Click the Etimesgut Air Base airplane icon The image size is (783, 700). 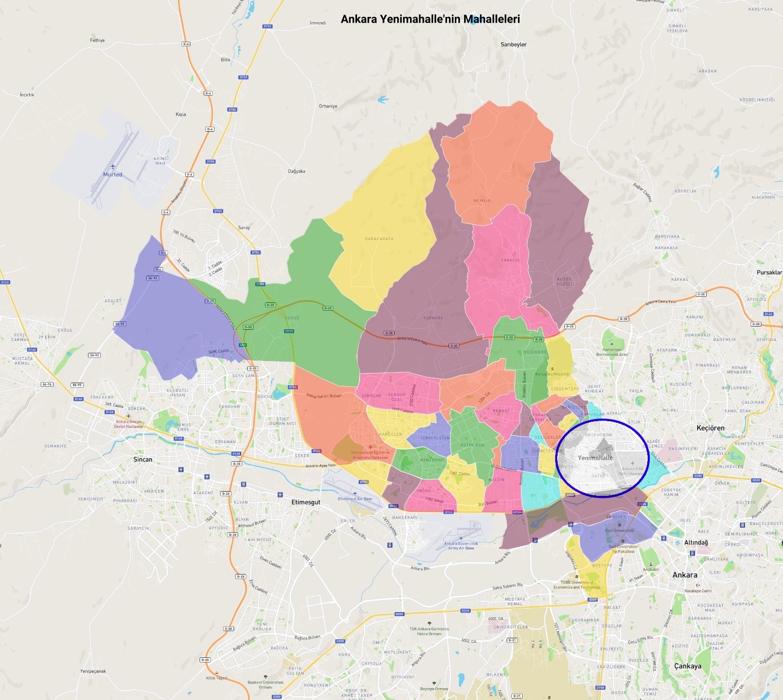(x=355, y=493)
